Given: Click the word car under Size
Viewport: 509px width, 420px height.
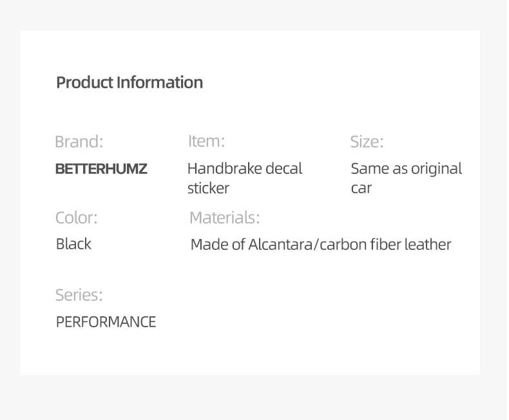Looking at the screenshot, I should tap(361, 189).
